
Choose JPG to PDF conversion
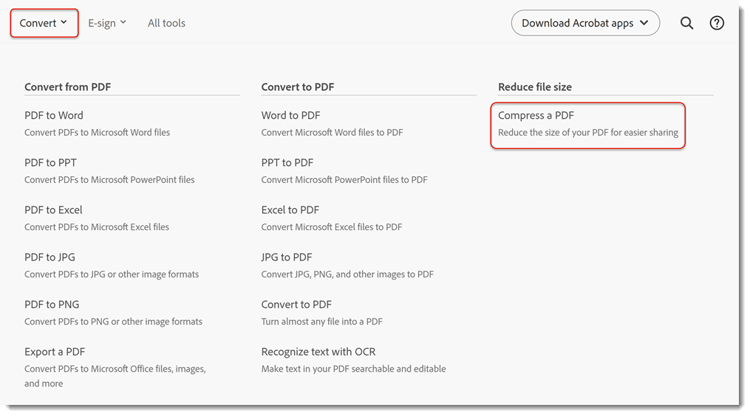[x=287, y=257]
